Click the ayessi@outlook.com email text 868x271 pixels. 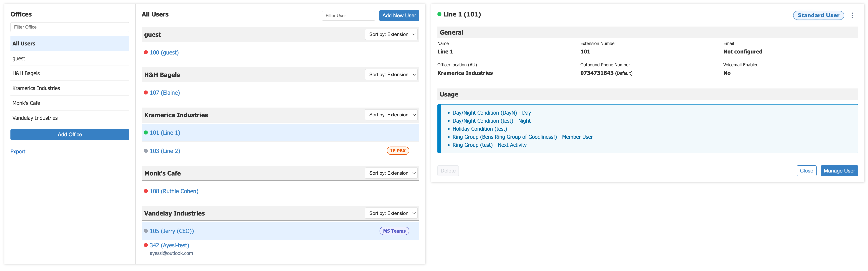tap(171, 253)
